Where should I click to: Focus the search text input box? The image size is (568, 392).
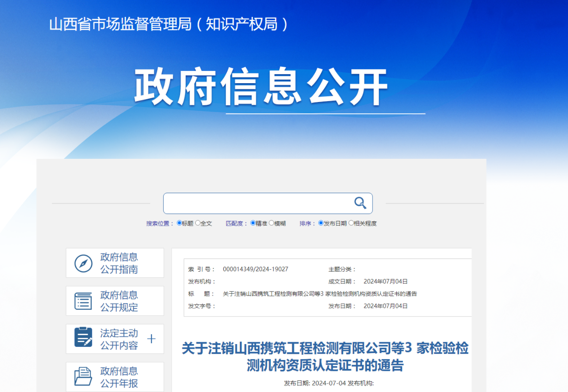tap(268, 203)
